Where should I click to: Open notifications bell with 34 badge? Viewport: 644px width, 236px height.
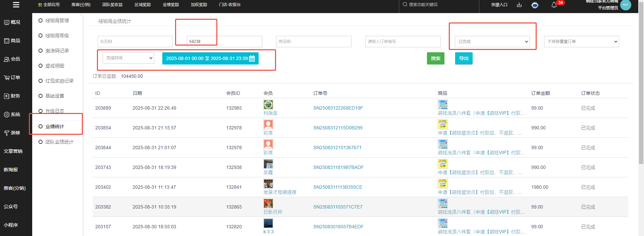tap(554, 5)
